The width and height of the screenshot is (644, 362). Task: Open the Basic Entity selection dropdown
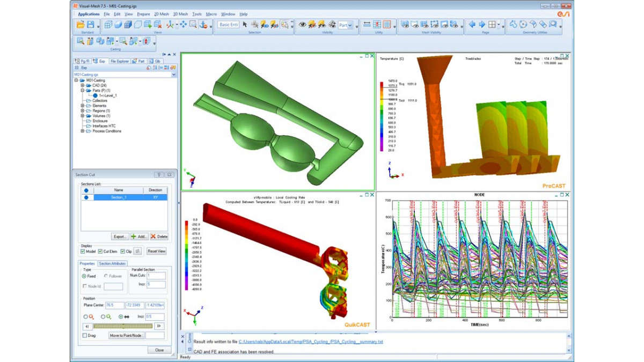pos(229,25)
